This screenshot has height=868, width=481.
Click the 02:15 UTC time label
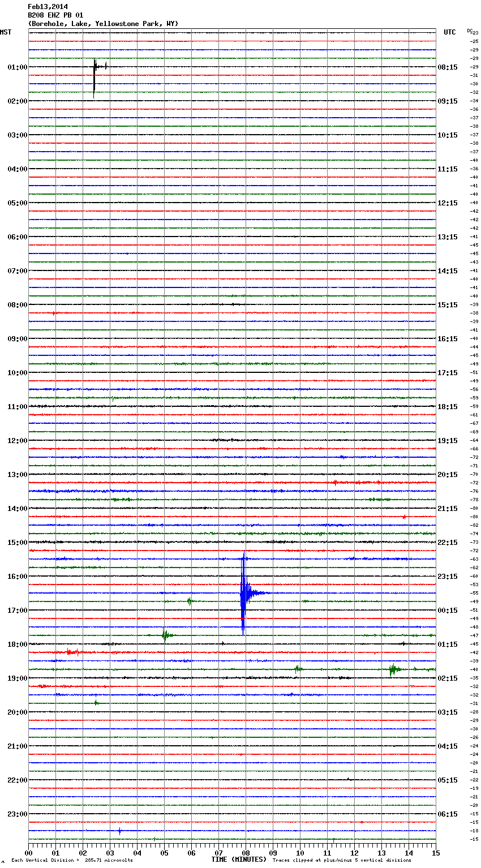tap(448, 678)
